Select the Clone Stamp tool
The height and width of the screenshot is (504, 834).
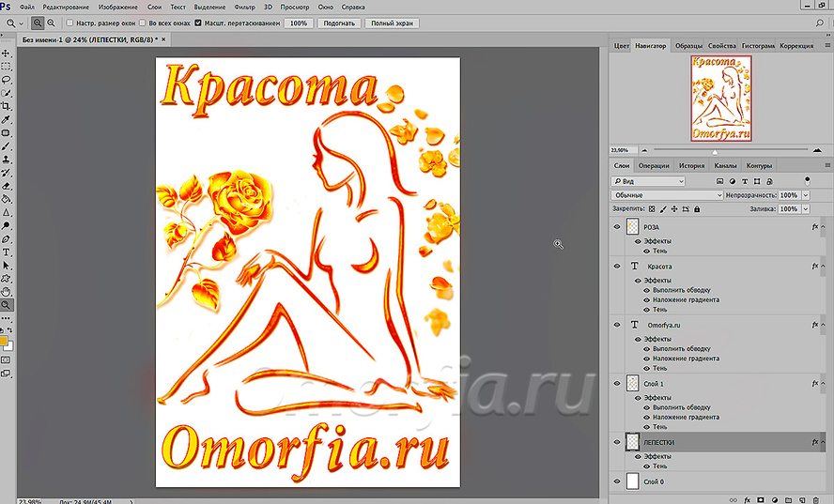(x=6, y=160)
